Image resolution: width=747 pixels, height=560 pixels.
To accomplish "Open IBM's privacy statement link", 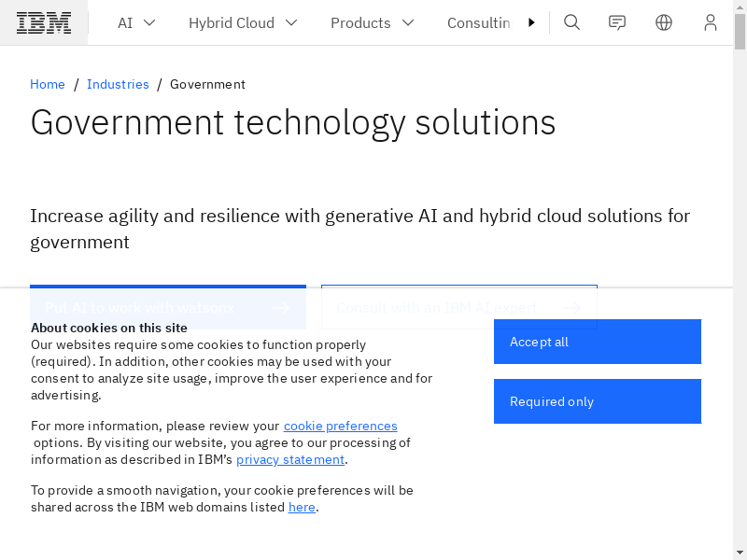I will (x=289, y=459).
